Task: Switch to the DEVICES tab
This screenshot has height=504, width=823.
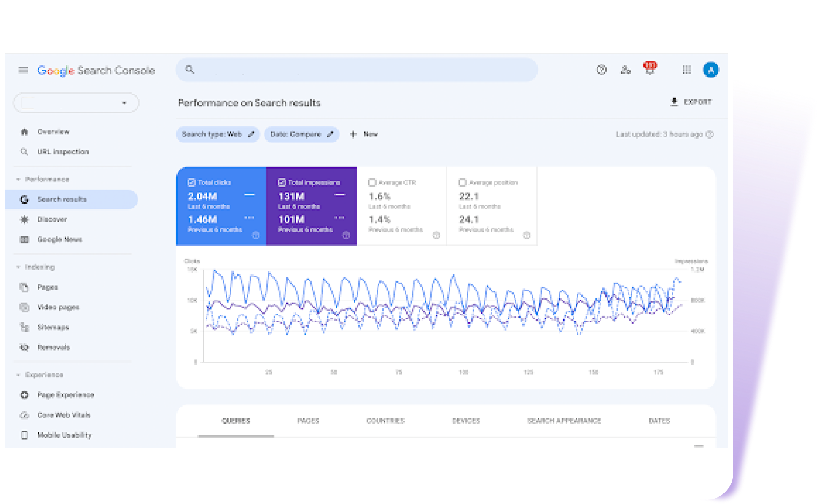Action: [x=466, y=420]
